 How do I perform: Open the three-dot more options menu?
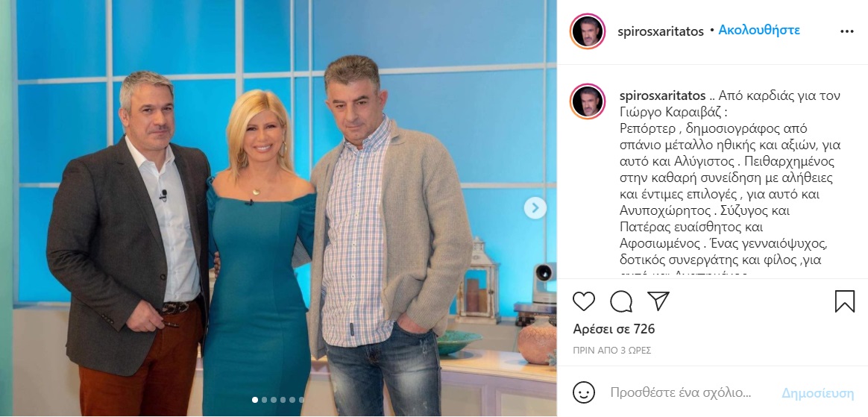[x=847, y=31]
